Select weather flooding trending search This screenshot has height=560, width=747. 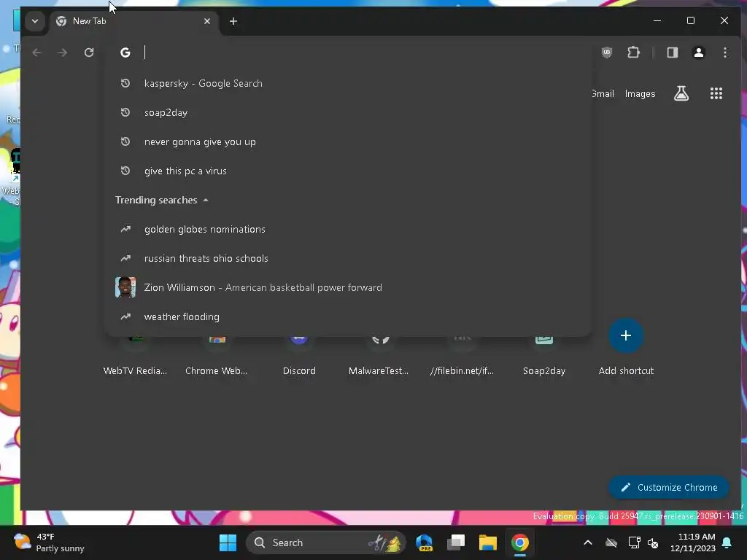click(x=348, y=316)
